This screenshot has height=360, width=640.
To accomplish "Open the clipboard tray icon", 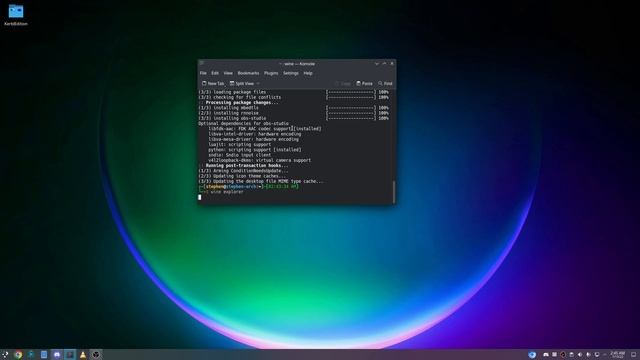I will [x=571, y=355].
